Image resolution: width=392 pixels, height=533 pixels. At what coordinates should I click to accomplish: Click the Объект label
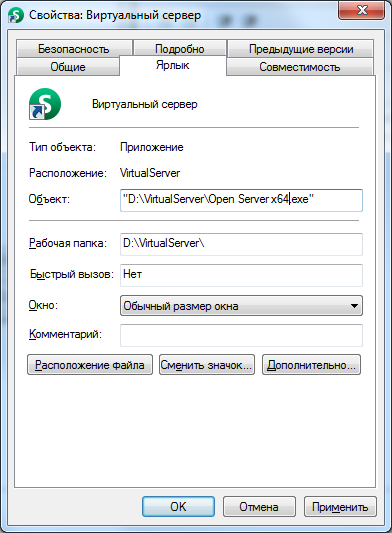pos(49,199)
